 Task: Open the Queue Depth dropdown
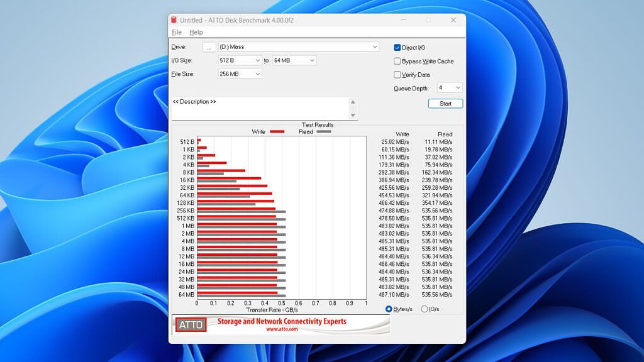point(450,87)
